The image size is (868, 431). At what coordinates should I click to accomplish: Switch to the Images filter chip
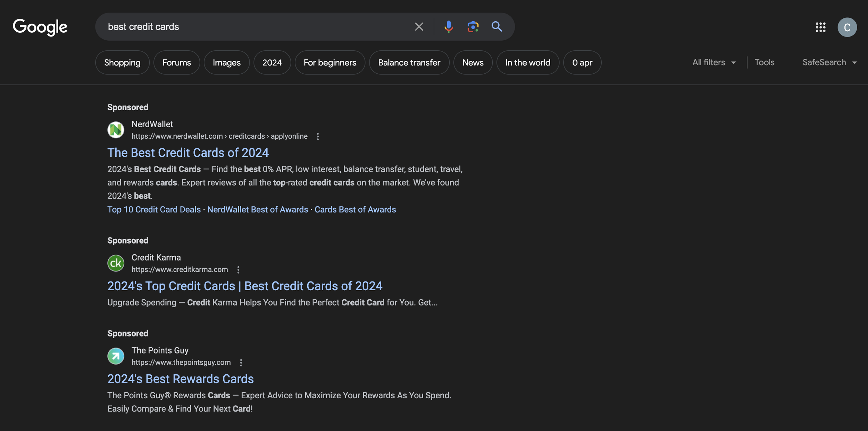tap(227, 63)
